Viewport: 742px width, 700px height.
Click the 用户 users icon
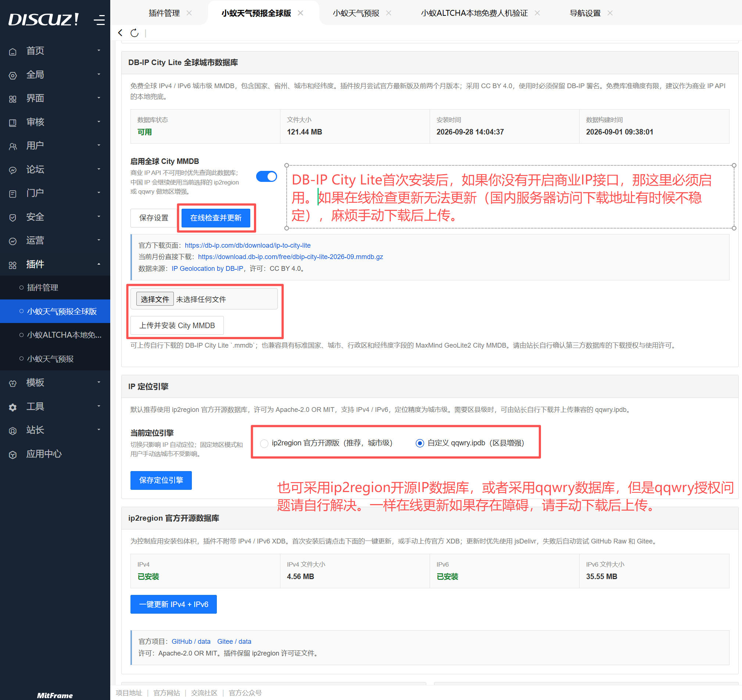(13, 146)
